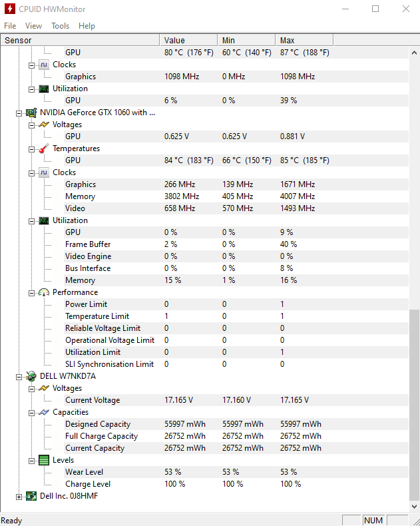Open the View menu
The height and width of the screenshot is (526, 420).
point(33,26)
